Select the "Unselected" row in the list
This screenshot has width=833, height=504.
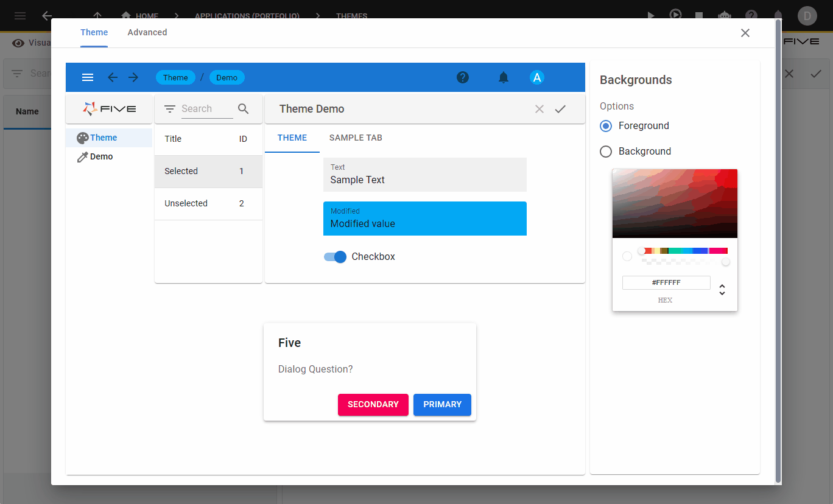(x=208, y=204)
